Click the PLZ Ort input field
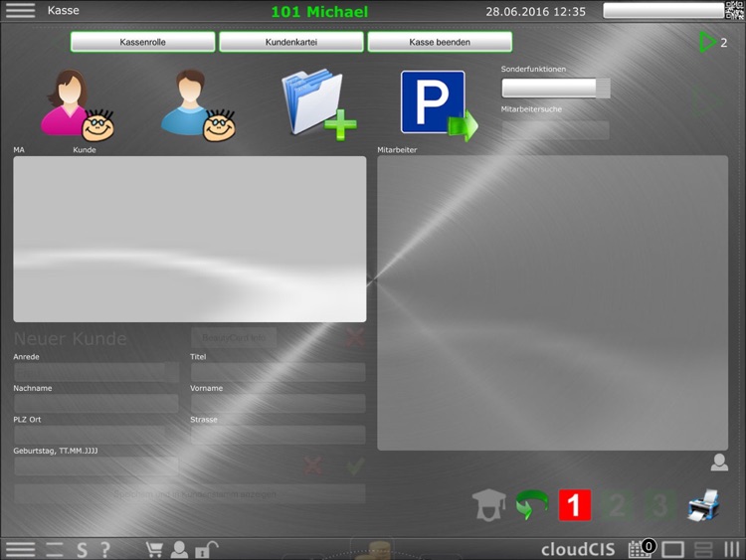This screenshot has width=746, height=560. (x=96, y=435)
